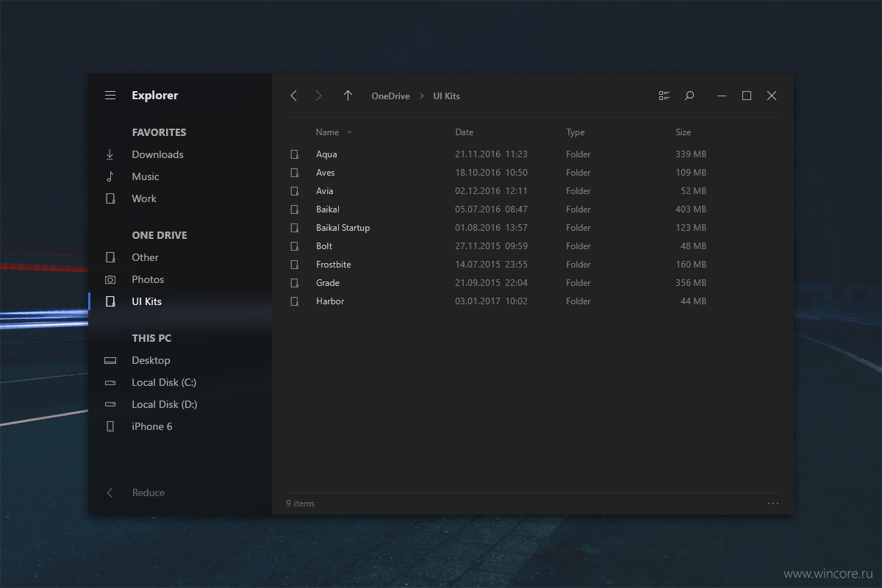Click the Grade folder icon
Viewport: 882px width, 588px height.
295,283
